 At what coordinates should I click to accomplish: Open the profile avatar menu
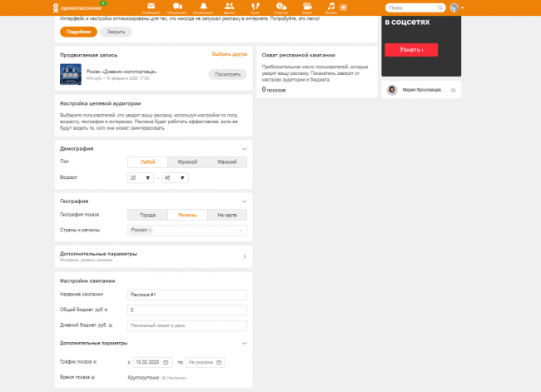pyautogui.click(x=457, y=7)
